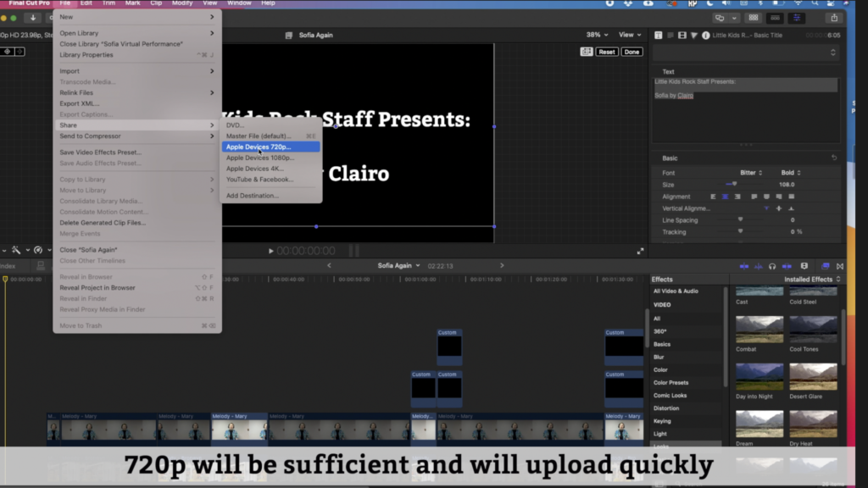868x488 pixels.
Task: Open text style preset popup field
Action: pos(745,53)
